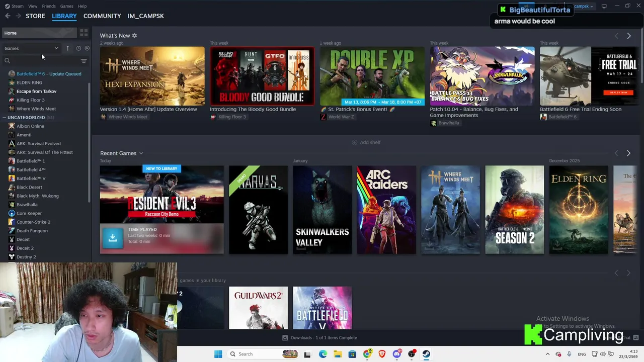The image size is (644, 362).
Task: Open the View menu
Action: click(x=33, y=6)
